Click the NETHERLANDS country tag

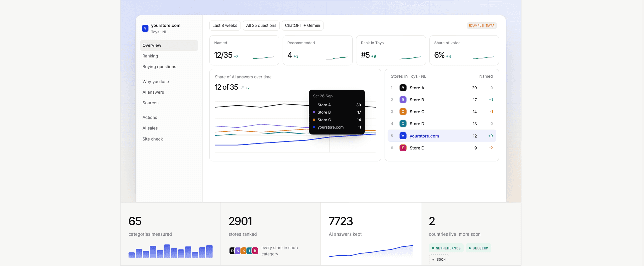[x=446, y=248]
